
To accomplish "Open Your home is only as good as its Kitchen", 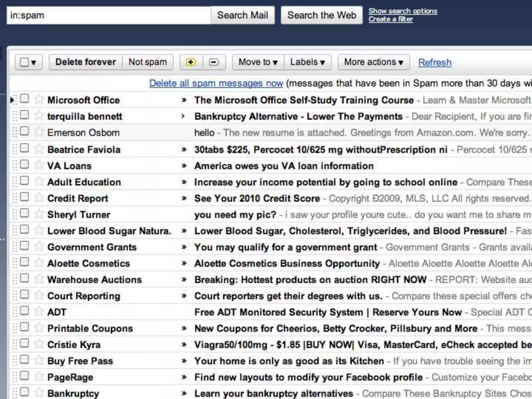I will click(x=289, y=361).
